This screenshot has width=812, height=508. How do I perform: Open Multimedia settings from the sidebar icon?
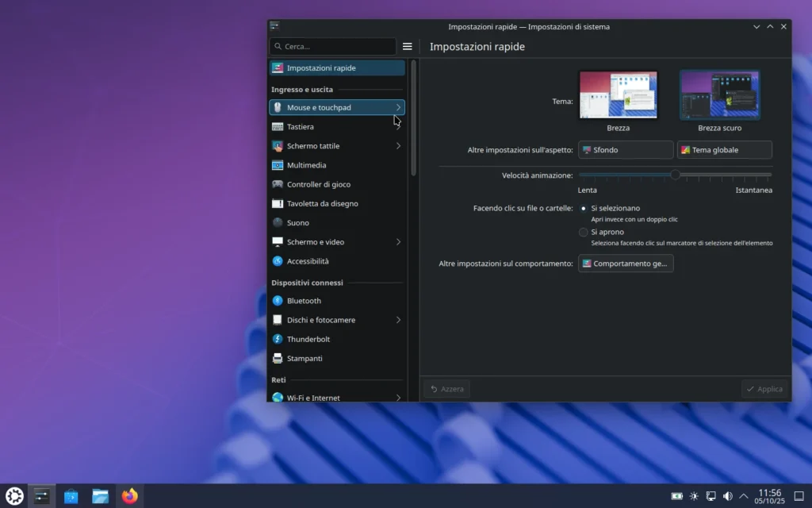(x=279, y=165)
